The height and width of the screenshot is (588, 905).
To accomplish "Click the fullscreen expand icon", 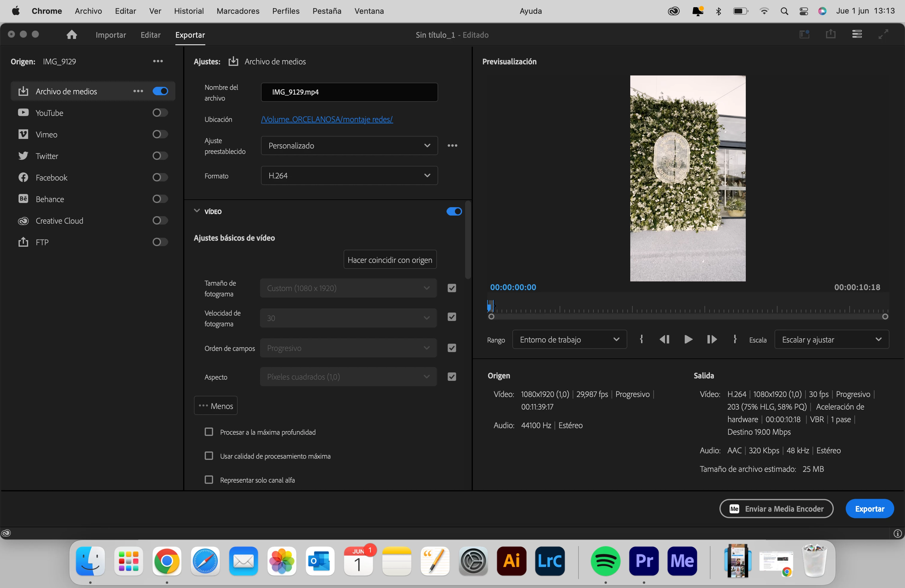I will 883,34.
